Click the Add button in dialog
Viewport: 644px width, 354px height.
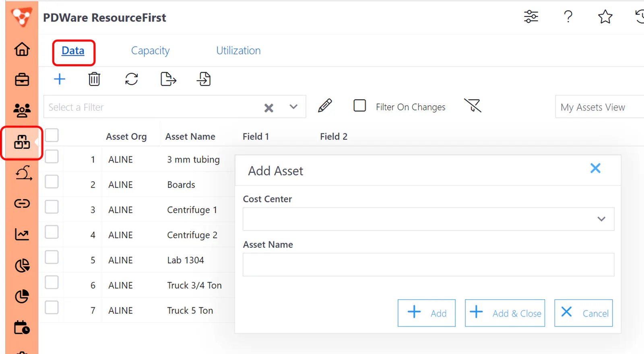pos(426,313)
